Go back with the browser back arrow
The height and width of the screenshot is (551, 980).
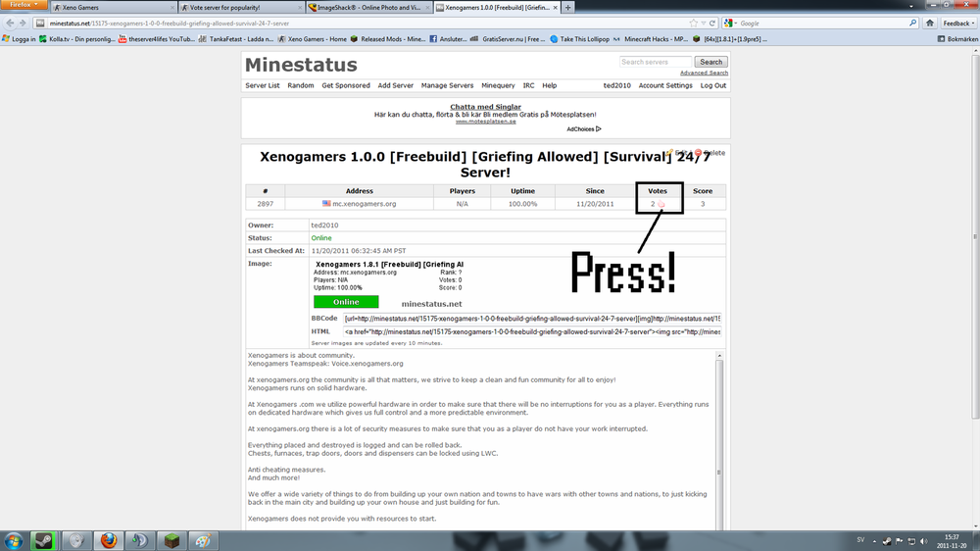pos(10,24)
